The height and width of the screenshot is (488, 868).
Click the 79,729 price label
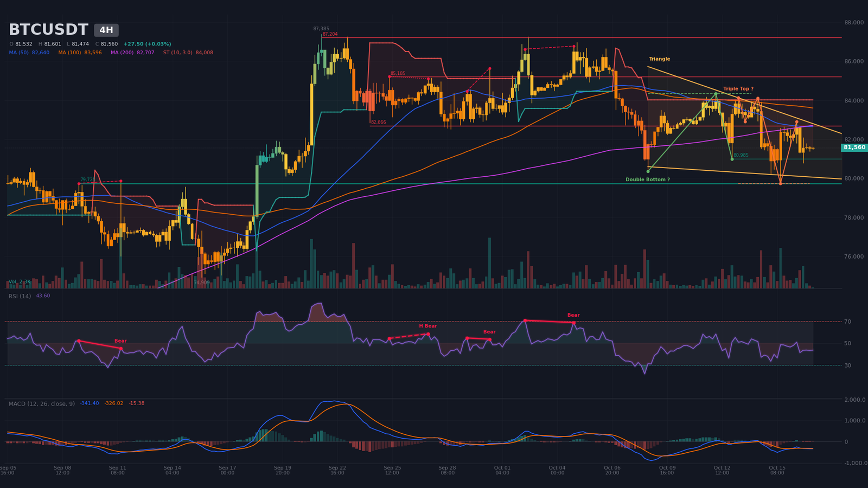coord(88,179)
